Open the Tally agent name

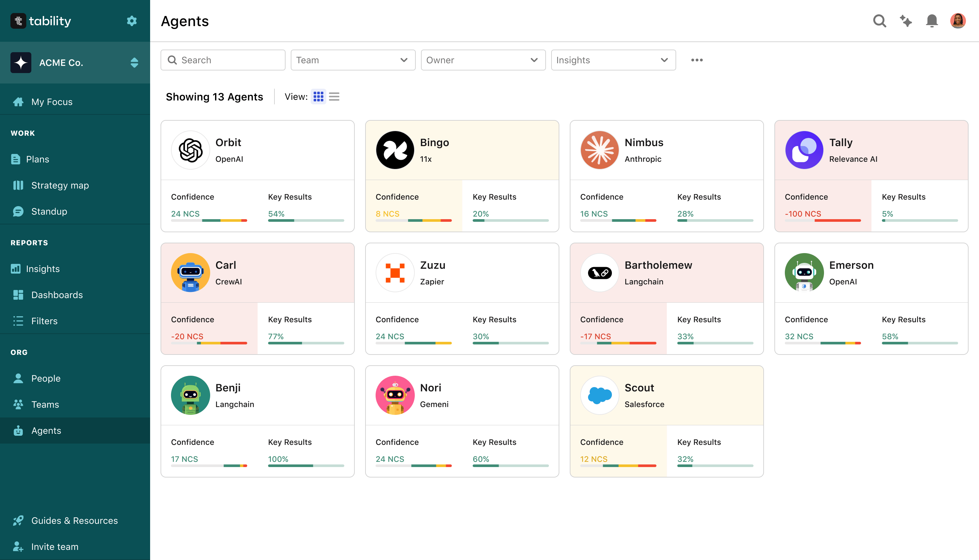pos(841,142)
